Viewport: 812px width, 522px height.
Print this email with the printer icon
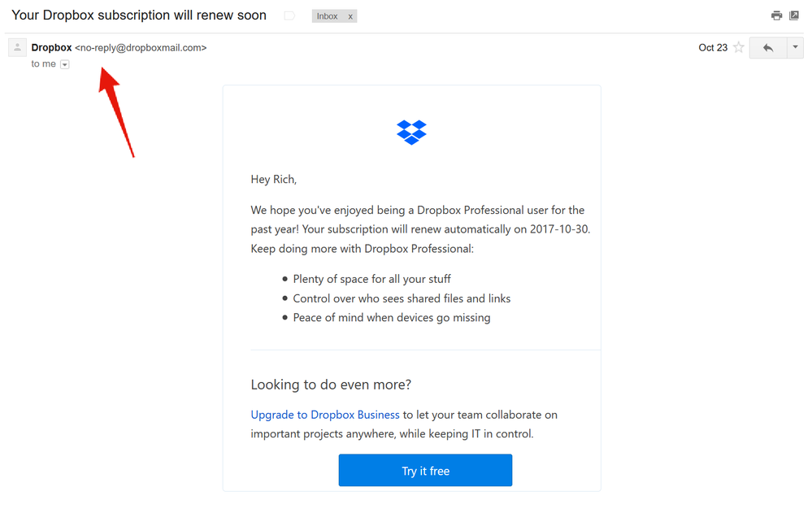(x=776, y=15)
